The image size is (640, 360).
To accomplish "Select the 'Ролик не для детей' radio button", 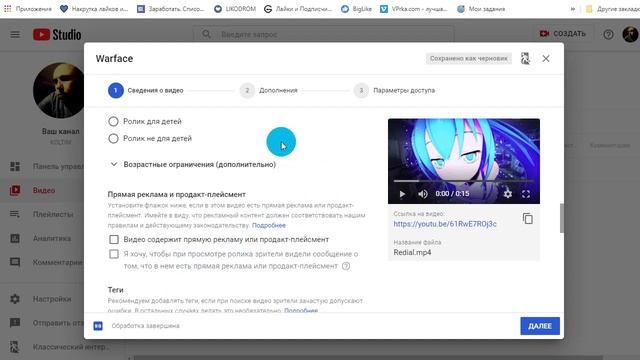I will pyautogui.click(x=113, y=139).
